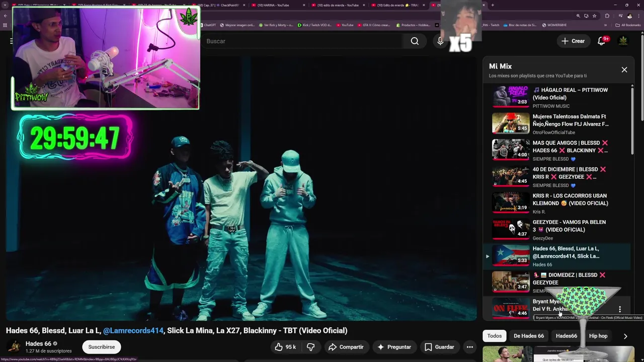The height and width of the screenshot is (362, 644).
Task: Click the music video player area
Action: [x=242, y=189]
